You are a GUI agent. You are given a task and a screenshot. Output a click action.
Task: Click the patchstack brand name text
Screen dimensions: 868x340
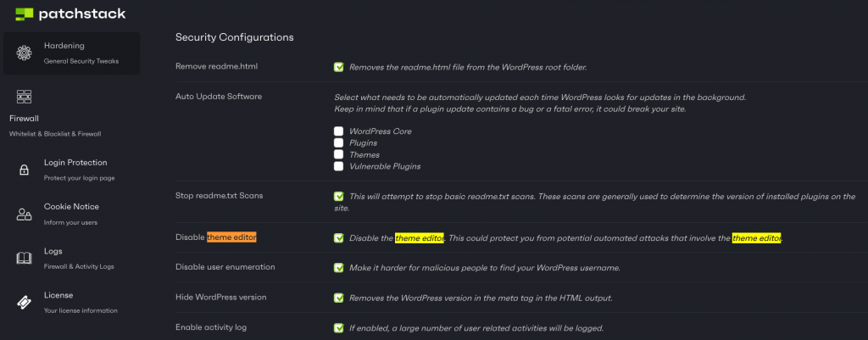[82, 14]
